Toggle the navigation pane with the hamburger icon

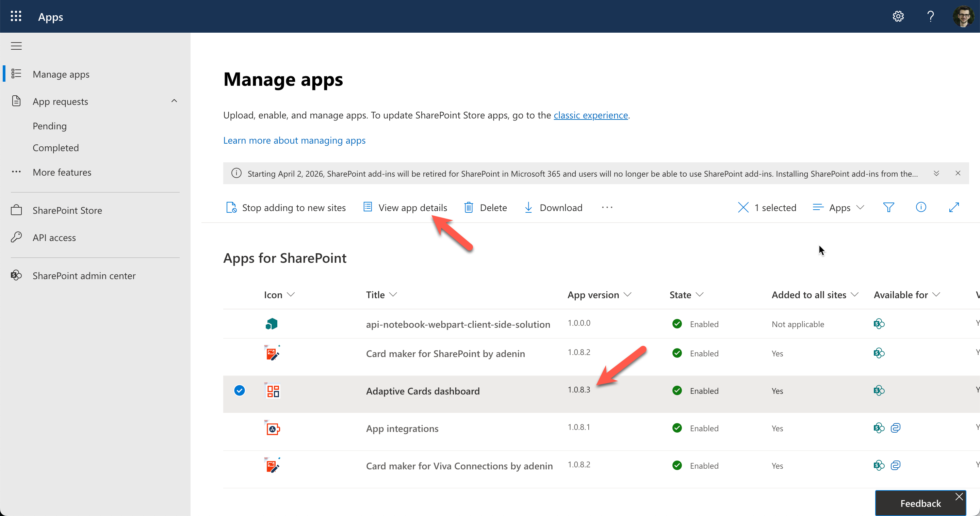[16, 45]
